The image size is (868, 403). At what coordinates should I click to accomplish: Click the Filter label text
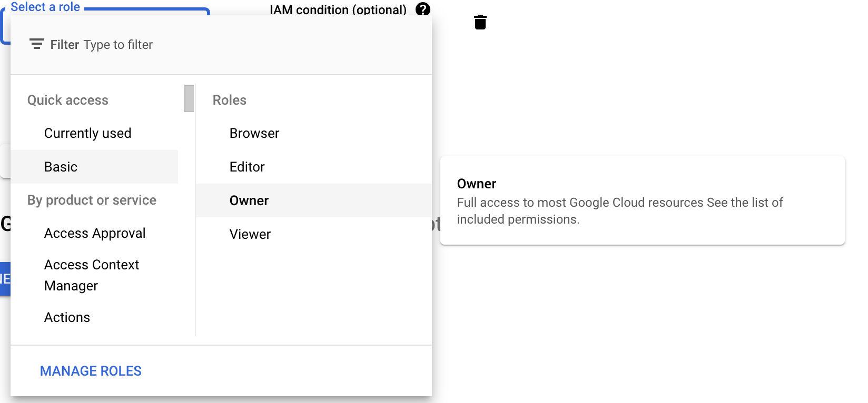(x=65, y=45)
